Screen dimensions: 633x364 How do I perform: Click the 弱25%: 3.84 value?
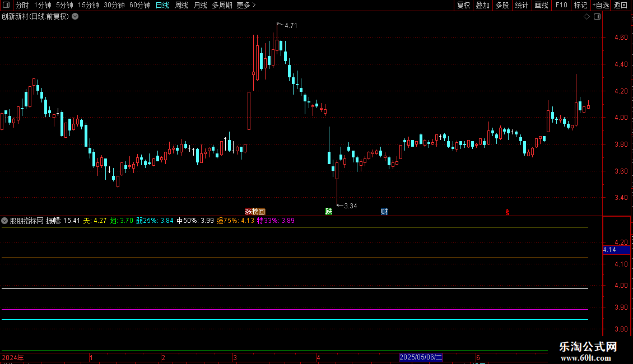click(155, 221)
